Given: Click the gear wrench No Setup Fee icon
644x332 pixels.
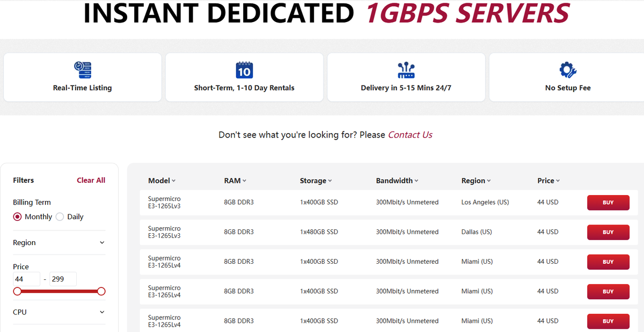Looking at the screenshot, I should pos(568,70).
